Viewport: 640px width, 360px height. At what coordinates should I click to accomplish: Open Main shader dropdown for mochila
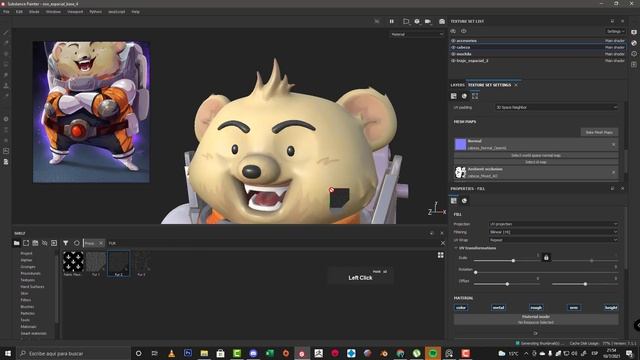(x=615, y=54)
